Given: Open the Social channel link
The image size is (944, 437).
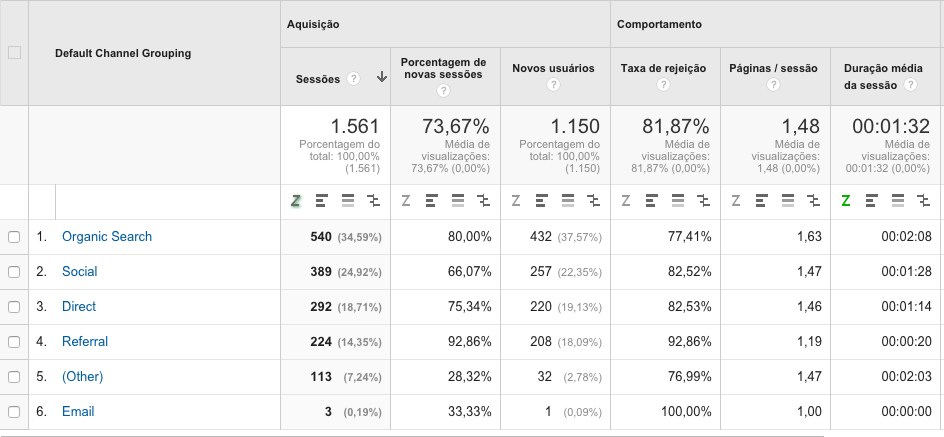Looking at the screenshot, I should 80,272.
